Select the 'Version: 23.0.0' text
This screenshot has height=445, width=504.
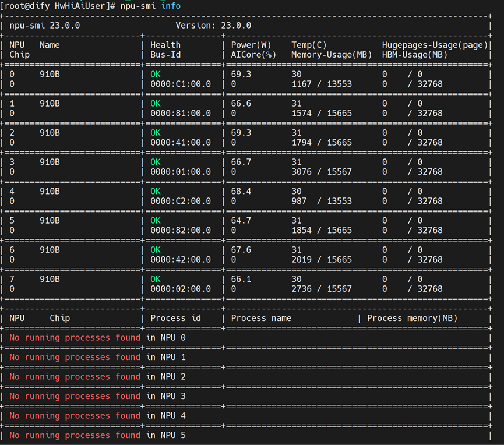[213, 26]
